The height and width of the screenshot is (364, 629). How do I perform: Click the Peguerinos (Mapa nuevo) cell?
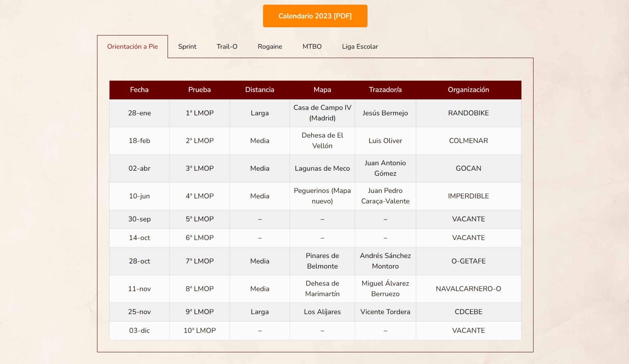click(x=322, y=196)
